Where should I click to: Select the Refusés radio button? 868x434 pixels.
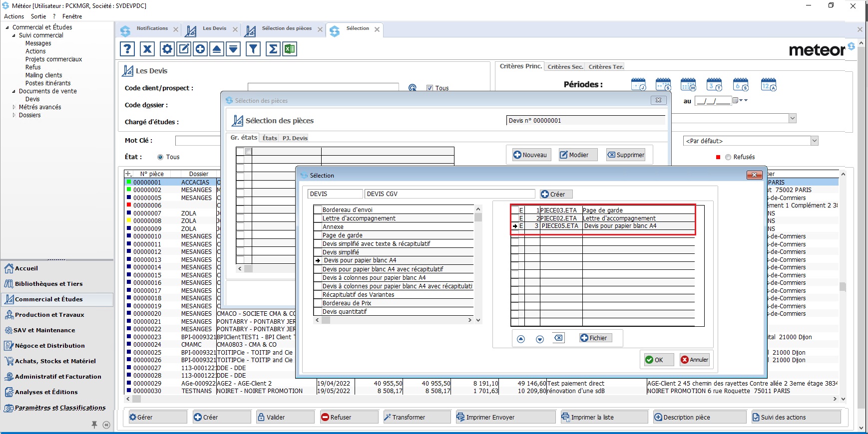(728, 157)
